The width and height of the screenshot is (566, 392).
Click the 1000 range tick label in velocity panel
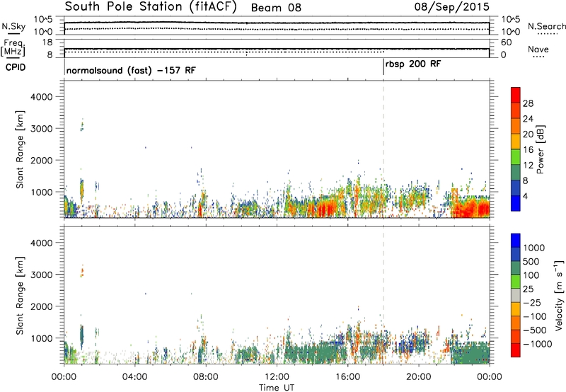42,338
